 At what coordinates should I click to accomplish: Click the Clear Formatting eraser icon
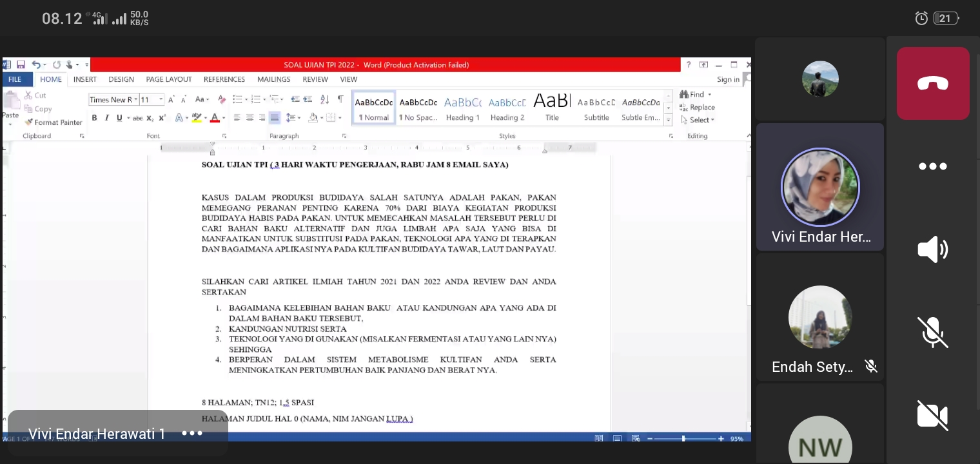pos(222,99)
